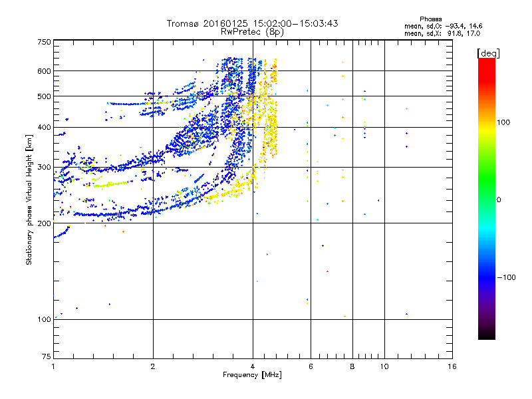Click the 'Stationary phase Virtual Height [km]' y-axis label

(29, 200)
